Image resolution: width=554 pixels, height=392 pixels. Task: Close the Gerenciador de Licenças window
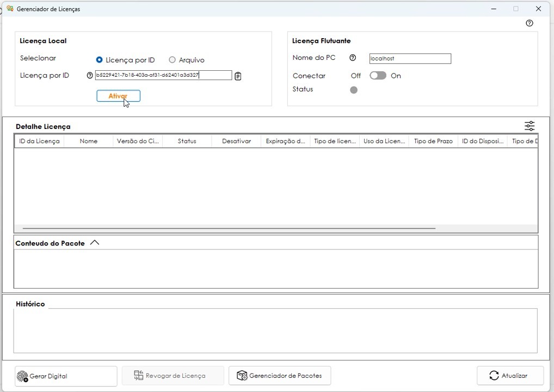tap(538, 9)
